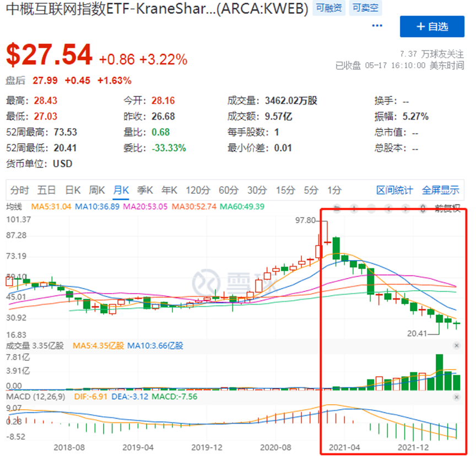Close the MACD indicator panel

click(456, 397)
